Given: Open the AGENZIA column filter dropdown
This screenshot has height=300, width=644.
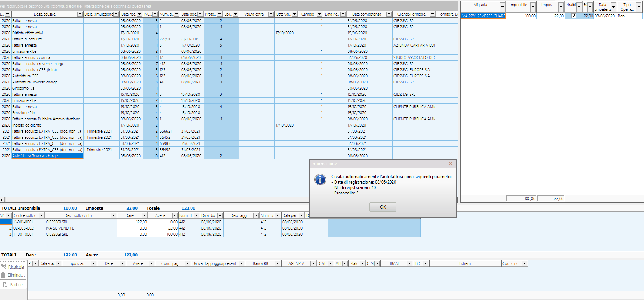Looking at the screenshot, I should [313, 263].
